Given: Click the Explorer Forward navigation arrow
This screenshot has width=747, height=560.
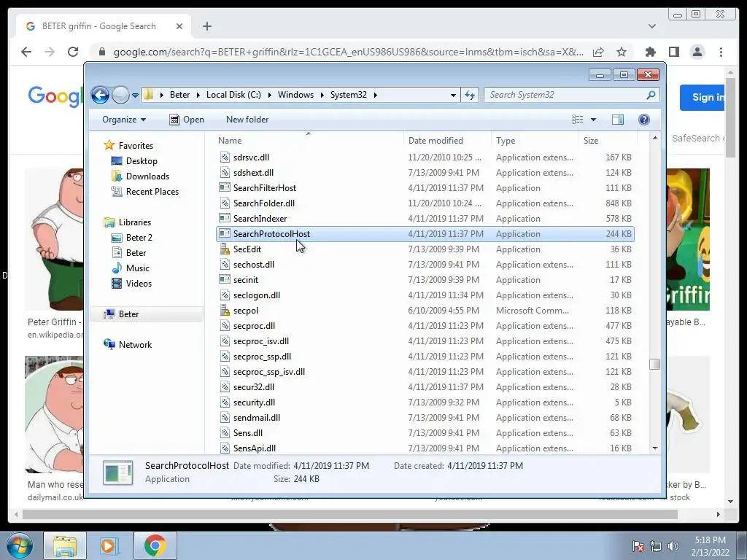Looking at the screenshot, I should (120, 95).
